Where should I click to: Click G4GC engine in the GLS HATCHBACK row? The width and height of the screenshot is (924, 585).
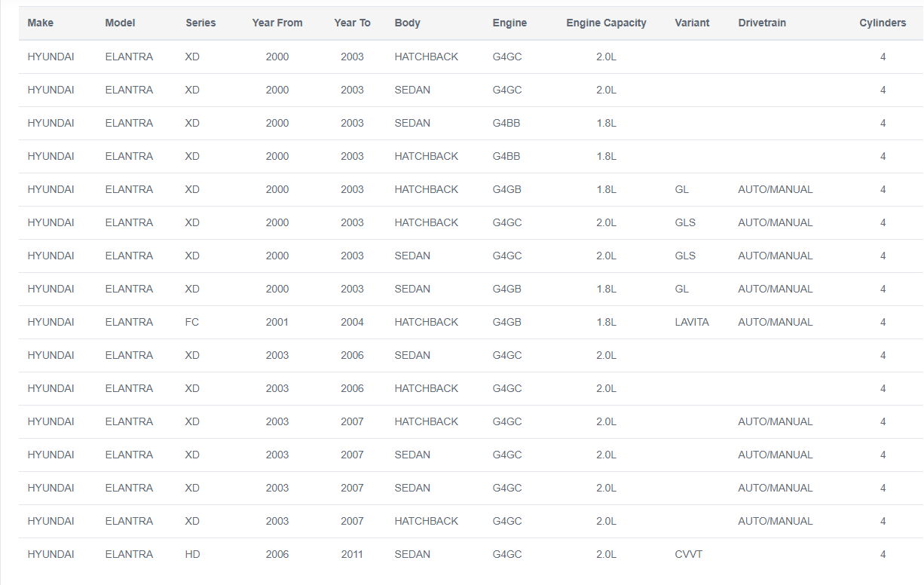pos(507,222)
